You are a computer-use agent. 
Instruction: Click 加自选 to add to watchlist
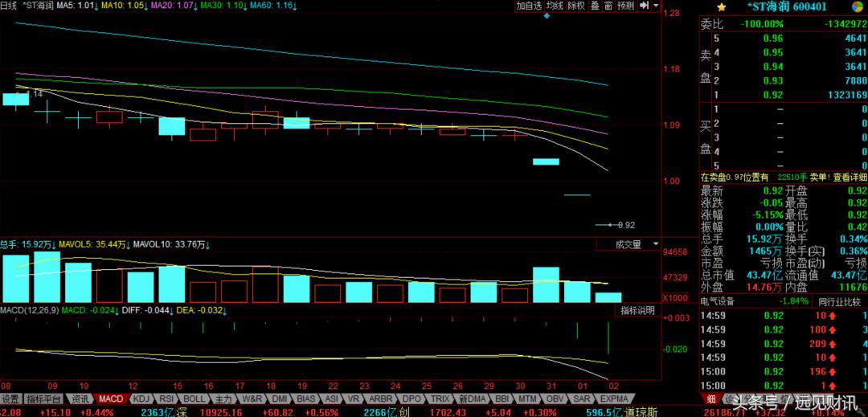point(529,6)
